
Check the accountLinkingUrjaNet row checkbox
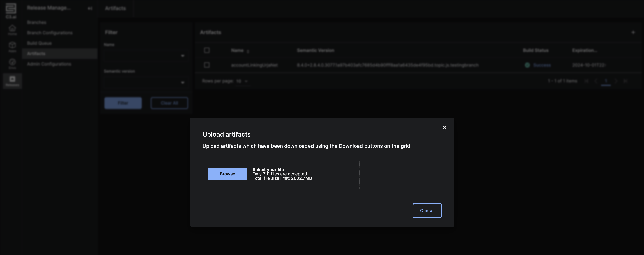[x=206, y=65]
